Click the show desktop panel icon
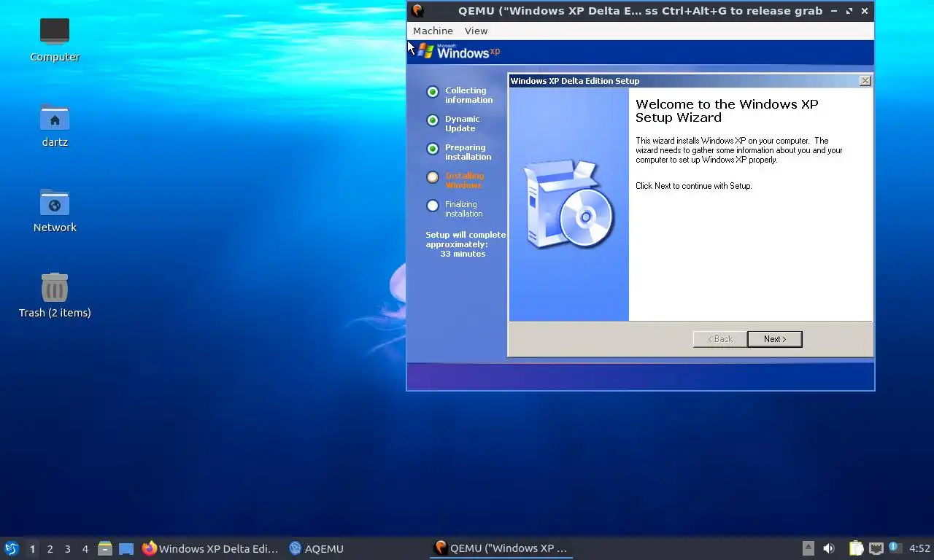 point(126,548)
